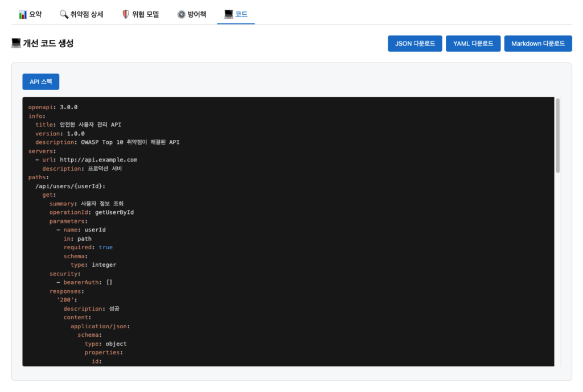Click the /api/users/{userId} path line
Image resolution: width=583 pixels, height=392 pixels.
pos(70,186)
